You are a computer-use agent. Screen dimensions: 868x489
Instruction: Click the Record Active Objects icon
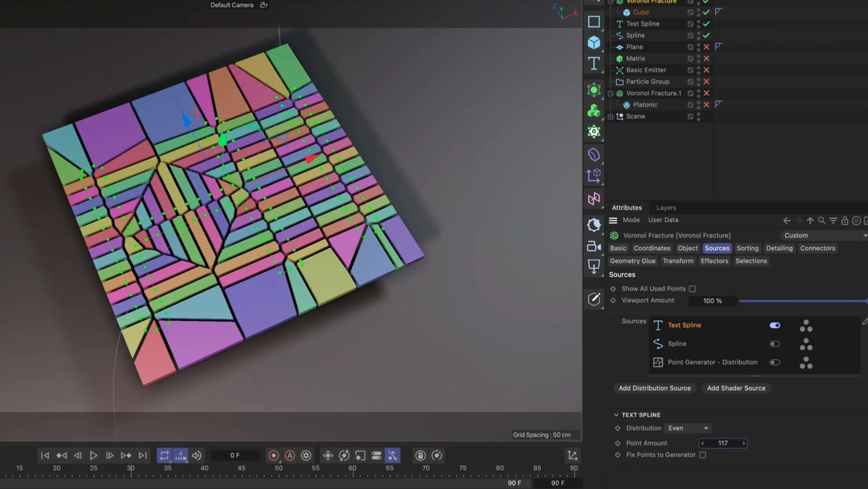pos(274,456)
